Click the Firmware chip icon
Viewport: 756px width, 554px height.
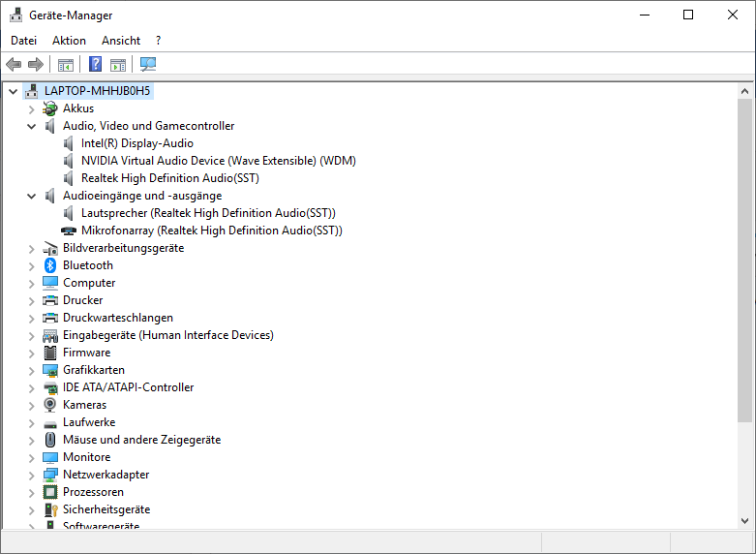[x=50, y=353]
